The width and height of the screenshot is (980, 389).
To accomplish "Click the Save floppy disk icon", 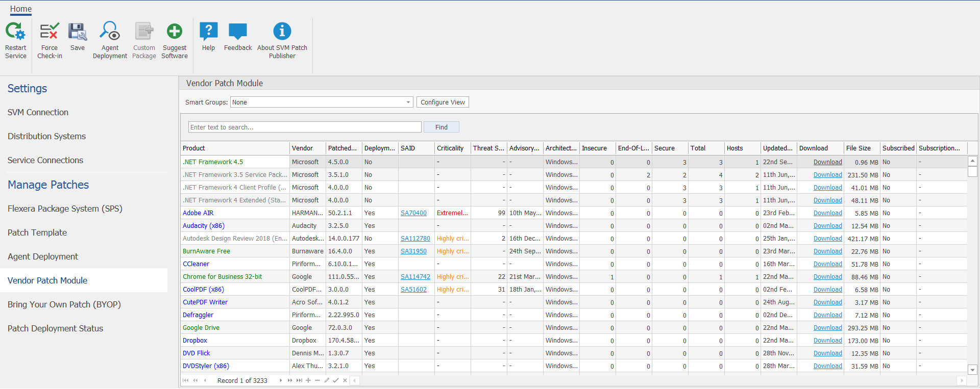I will pos(78,32).
